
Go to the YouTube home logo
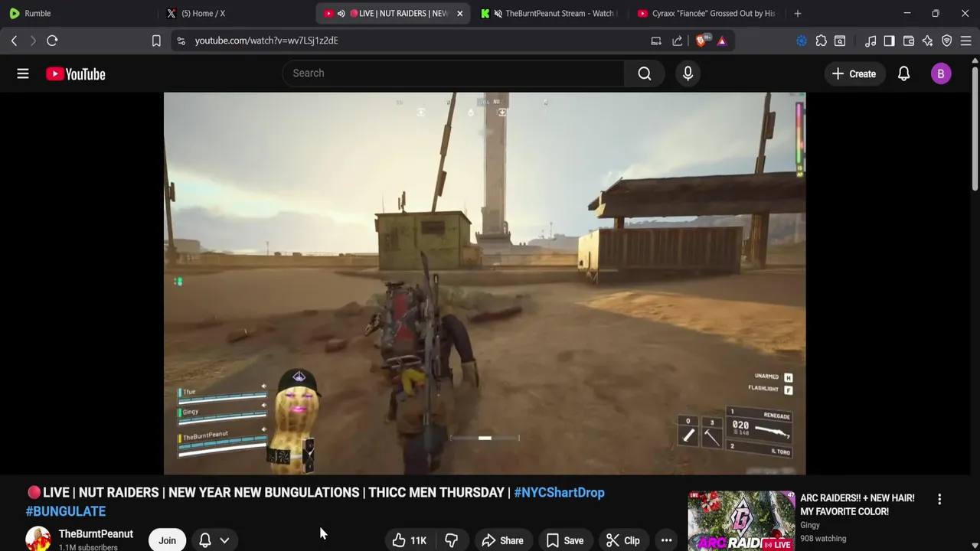coord(75,73)
